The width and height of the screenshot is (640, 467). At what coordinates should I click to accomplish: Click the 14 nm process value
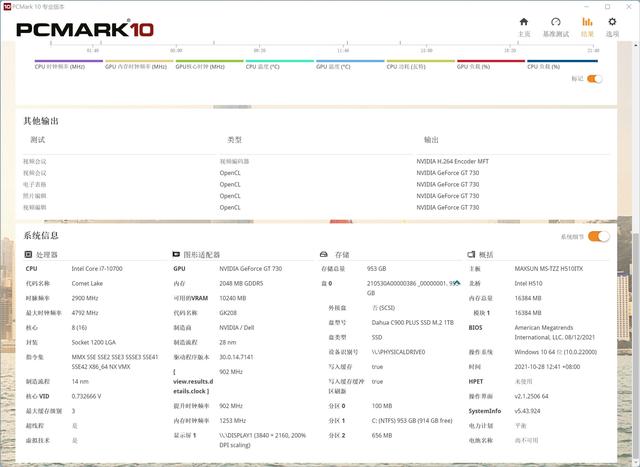pyautogui.click(x=80, y=381)
